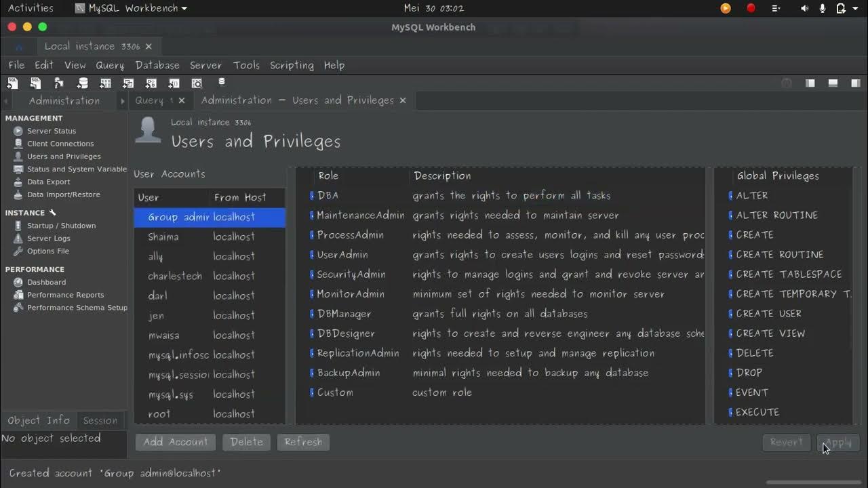Image resolution: width=868 pixels, height=488 pixels.
Task: Check the DBManager role checkbox
Action: pos(312,313)
